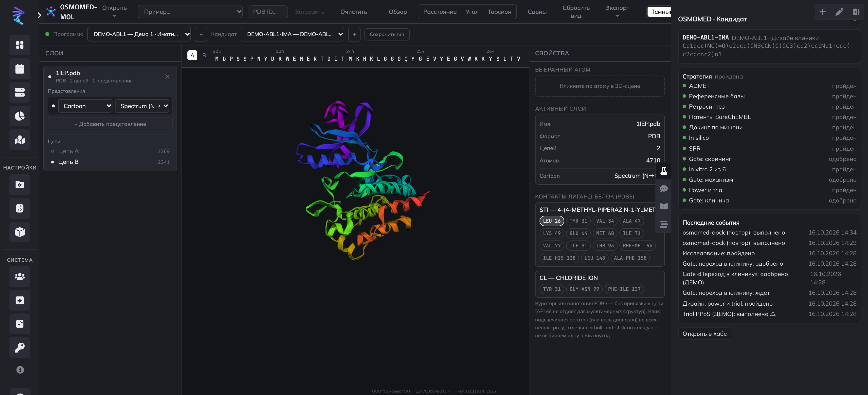Click the Открыть в хабе button
Screen dimensions: 868x395
coord(704,334)
